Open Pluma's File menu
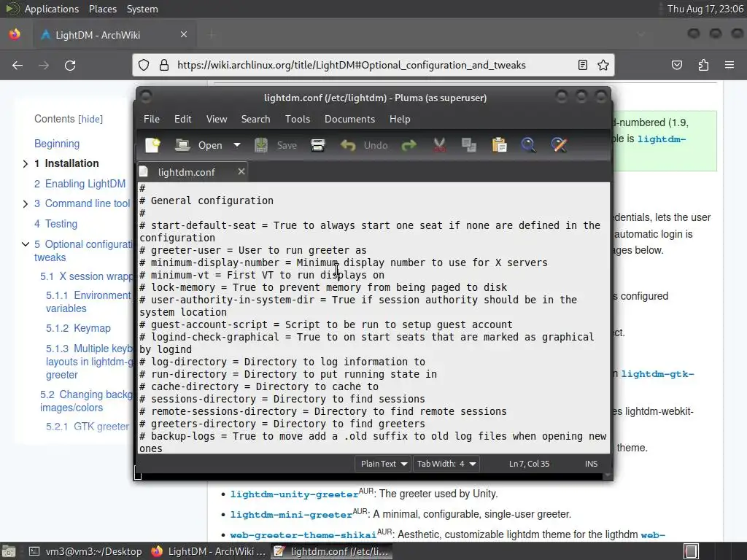The image size is (747, 560). [x=152, y=119]
